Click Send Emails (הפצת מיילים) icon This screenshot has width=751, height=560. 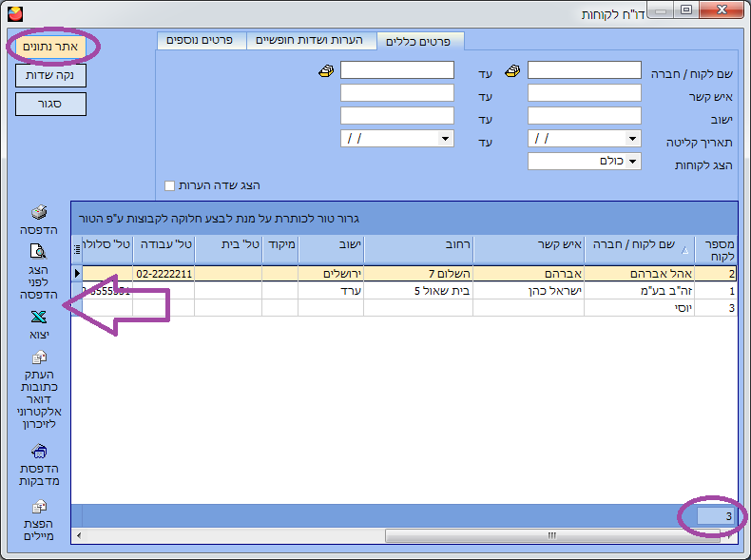coord(39,507)
